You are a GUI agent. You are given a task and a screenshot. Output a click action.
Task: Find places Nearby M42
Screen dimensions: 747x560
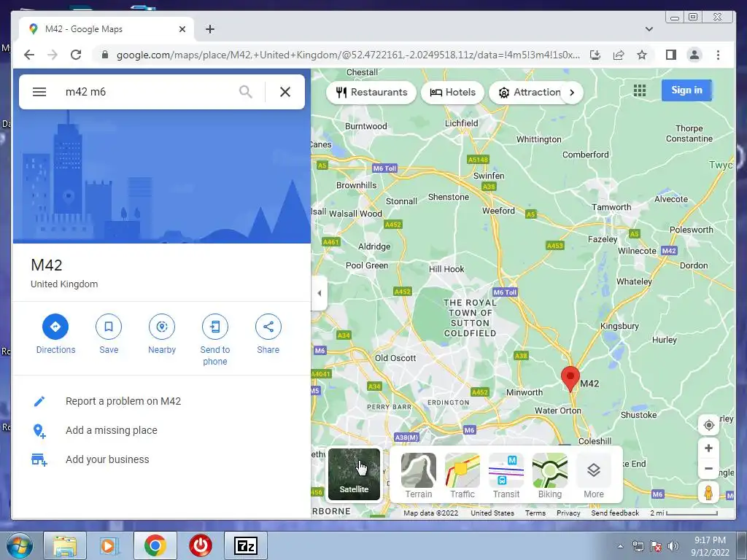[x=162, y=335]
